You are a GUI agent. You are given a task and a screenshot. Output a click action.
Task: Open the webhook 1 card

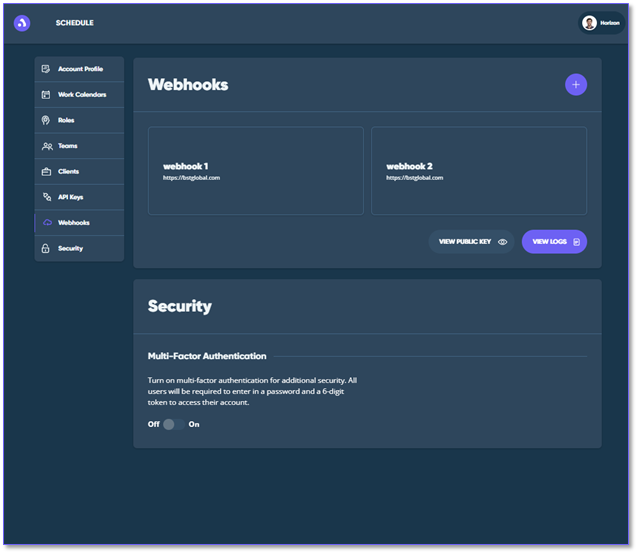[x=256, y=171]
